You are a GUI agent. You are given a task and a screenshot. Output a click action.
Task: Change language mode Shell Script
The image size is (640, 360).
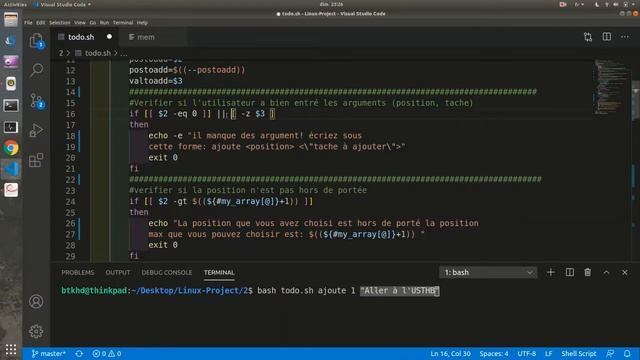click(x=579, y=353)
